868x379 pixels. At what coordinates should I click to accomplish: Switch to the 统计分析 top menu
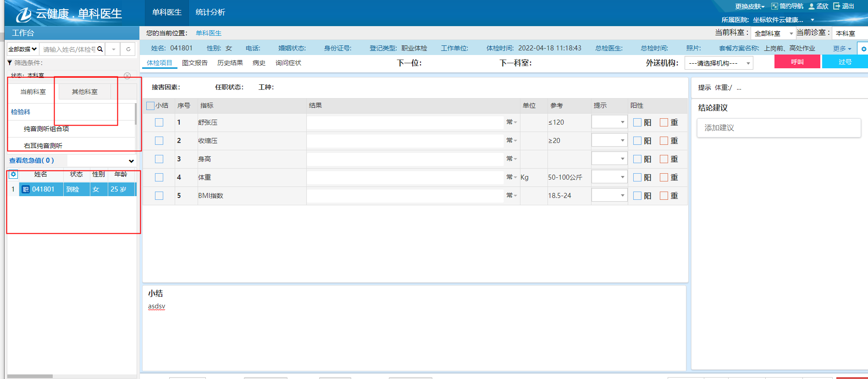[x=210, y=12]
